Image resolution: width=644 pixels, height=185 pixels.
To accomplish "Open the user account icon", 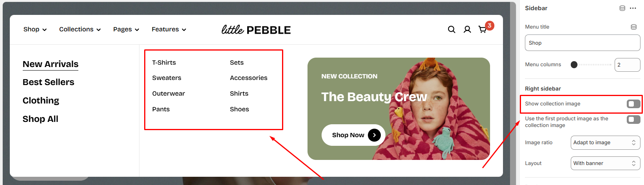I will click(467, 29).
